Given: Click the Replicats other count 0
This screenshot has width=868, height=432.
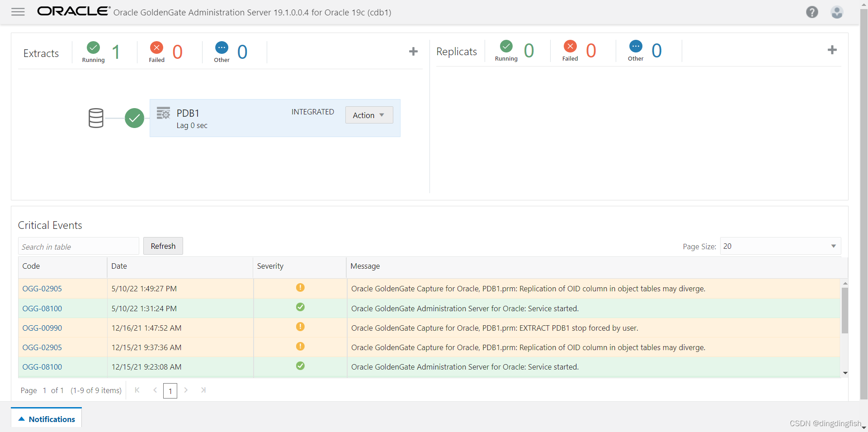Looking at the screenshot, I should 656,51.
